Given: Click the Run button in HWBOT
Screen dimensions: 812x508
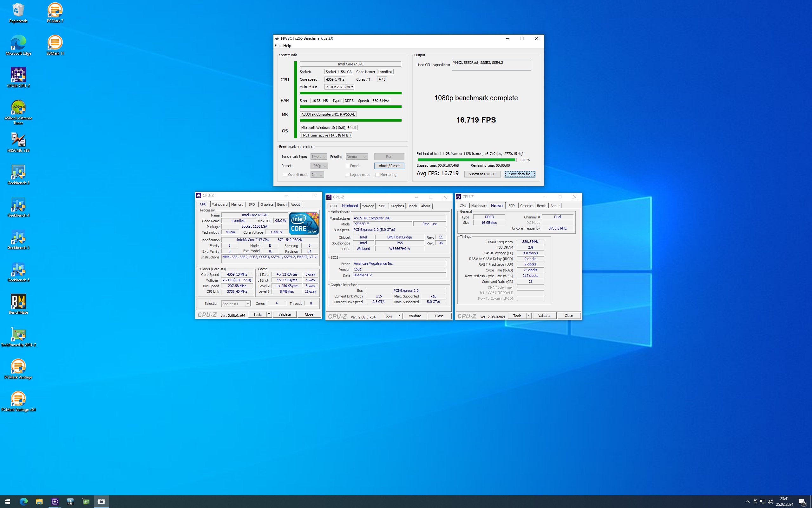Looking at the screenshot, I should (x=389, y=157).
